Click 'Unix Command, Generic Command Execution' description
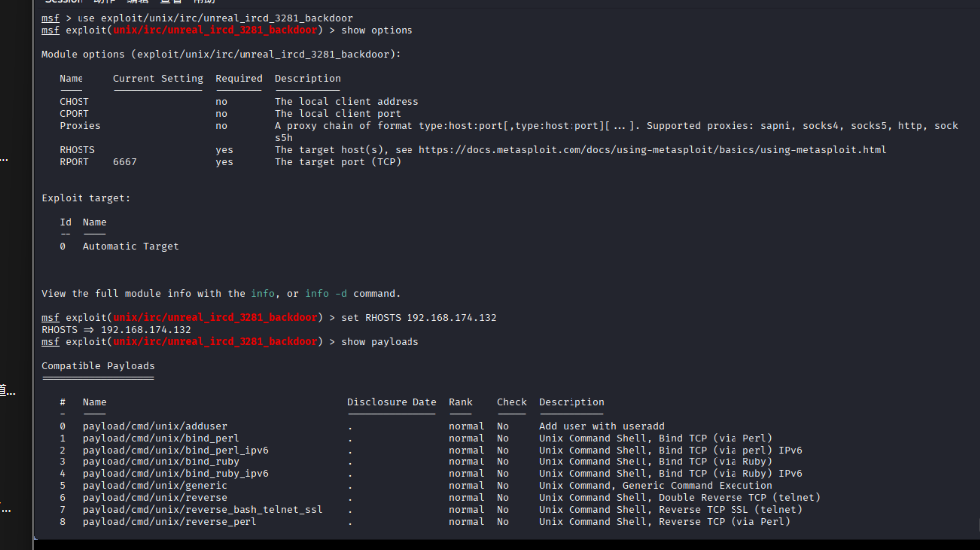This screenshot has height=550, width=980. 656,486
